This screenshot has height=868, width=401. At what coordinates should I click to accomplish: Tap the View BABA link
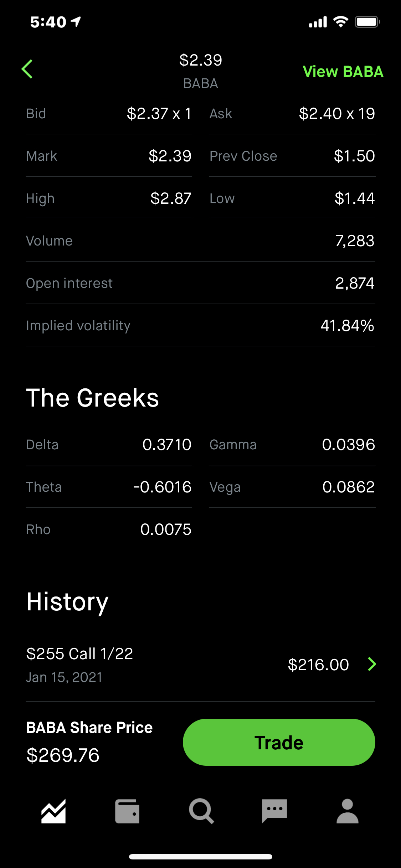coord(343,72)
